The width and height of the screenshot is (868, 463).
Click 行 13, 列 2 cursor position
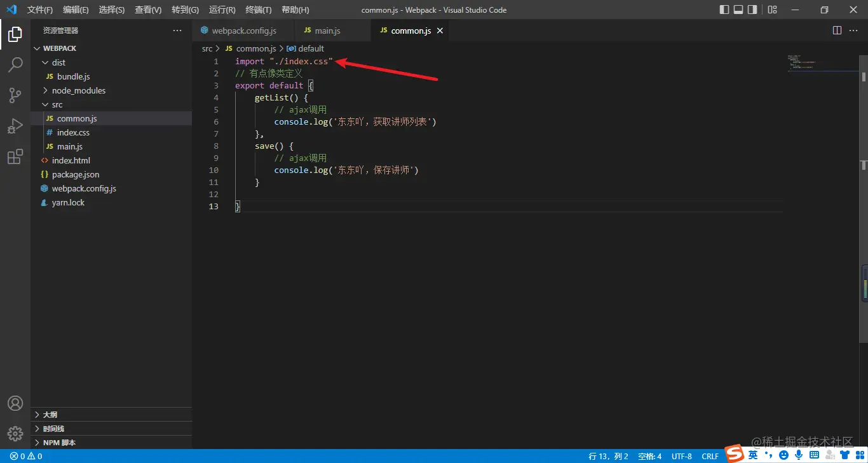(x=608, y=456)
